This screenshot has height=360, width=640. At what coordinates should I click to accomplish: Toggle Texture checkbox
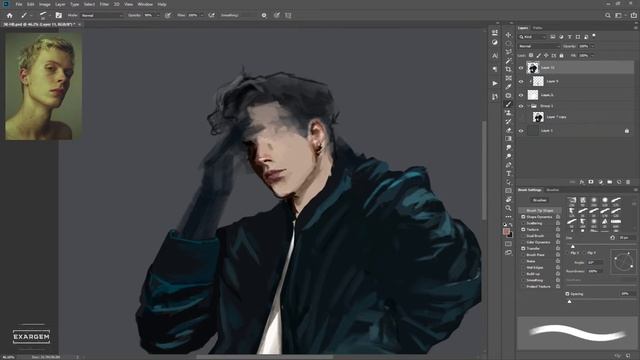(x=523, y=229)
